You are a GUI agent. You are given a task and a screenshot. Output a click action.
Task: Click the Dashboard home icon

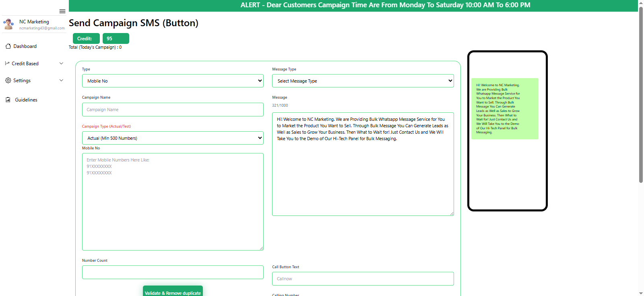(x=8, y=46)
